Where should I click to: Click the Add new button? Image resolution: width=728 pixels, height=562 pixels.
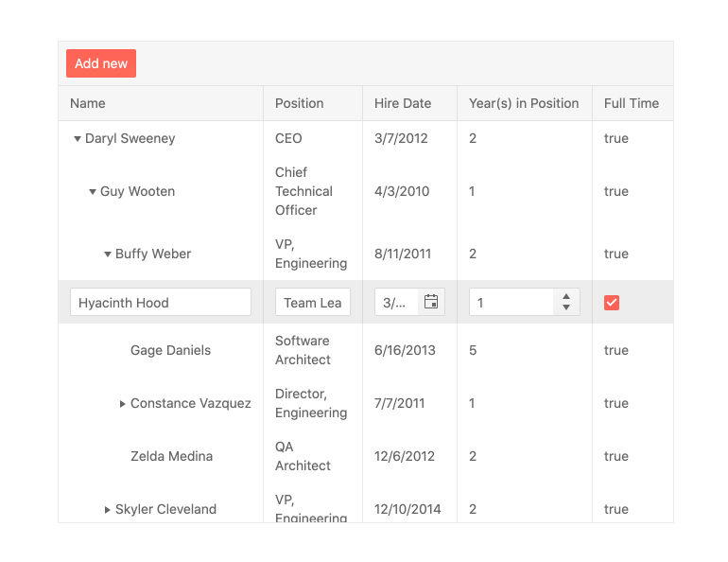[101, 63]
